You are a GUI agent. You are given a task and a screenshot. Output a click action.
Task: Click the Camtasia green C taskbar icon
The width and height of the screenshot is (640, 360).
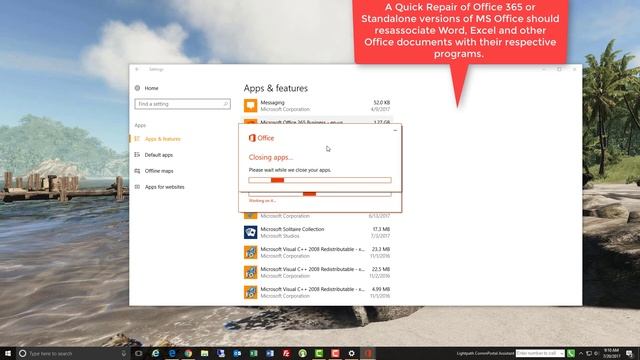(x=319, y=353)
